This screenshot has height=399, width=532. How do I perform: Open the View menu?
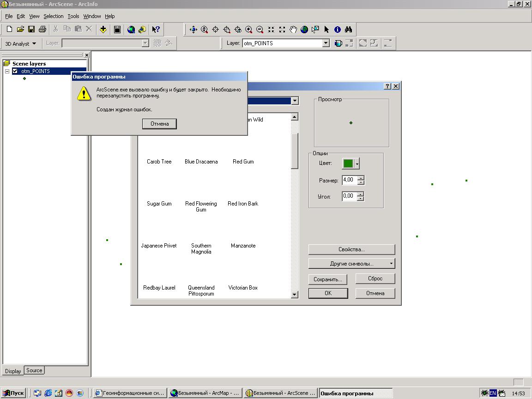pyautogui.click(x=34, y=16)
